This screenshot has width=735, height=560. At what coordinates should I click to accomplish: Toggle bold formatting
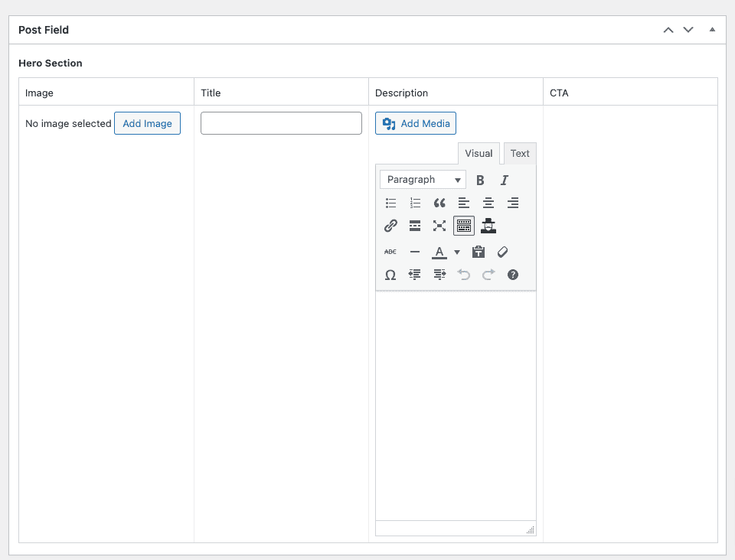480,181
